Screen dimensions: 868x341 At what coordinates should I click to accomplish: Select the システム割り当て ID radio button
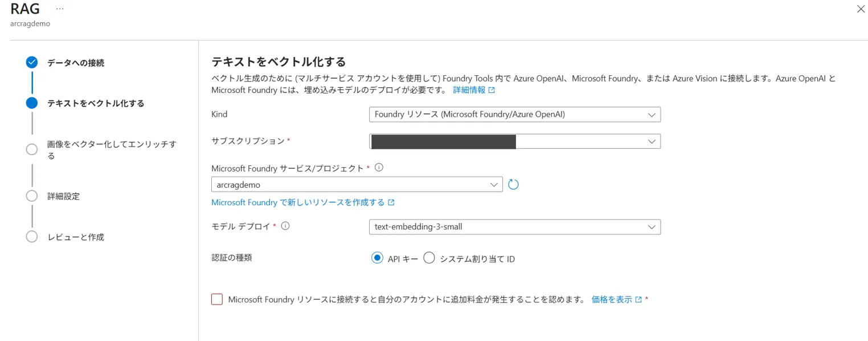[429, 258]
